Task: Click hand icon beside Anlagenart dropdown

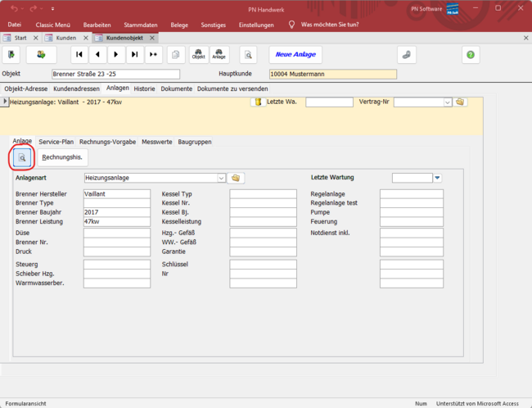Action: [236, 178]
